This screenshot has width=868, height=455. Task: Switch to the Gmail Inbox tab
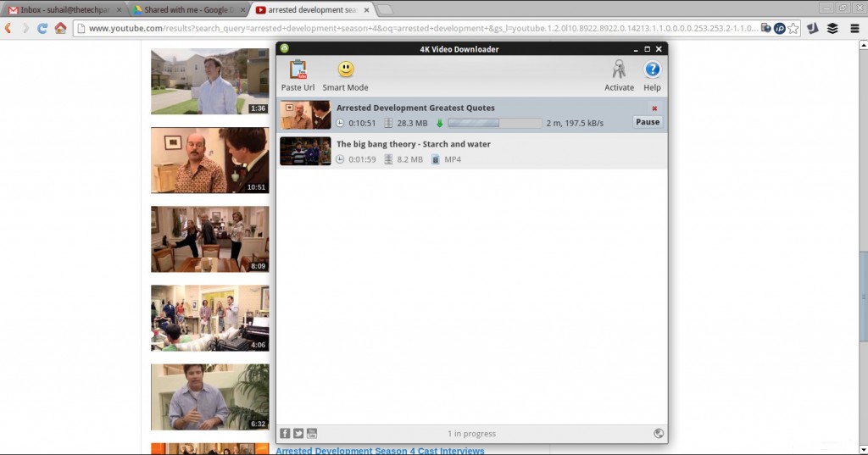tap(64, 10)
